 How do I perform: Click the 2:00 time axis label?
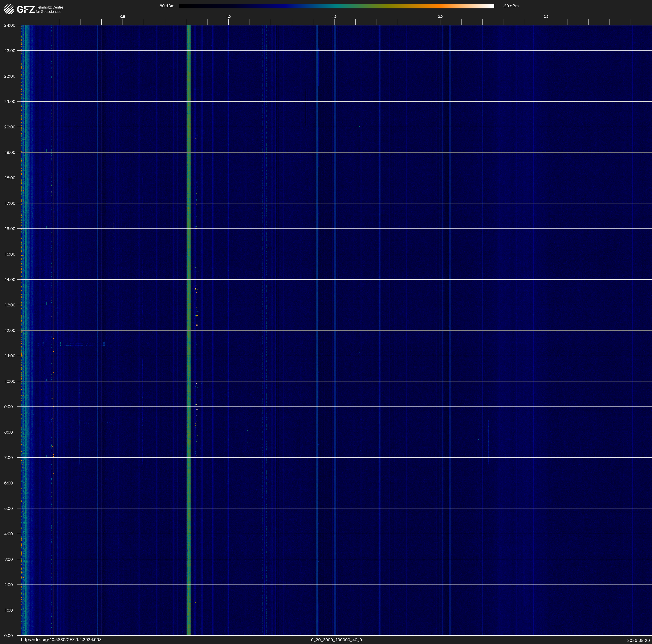pyautogui.click(x=8, y=585)
